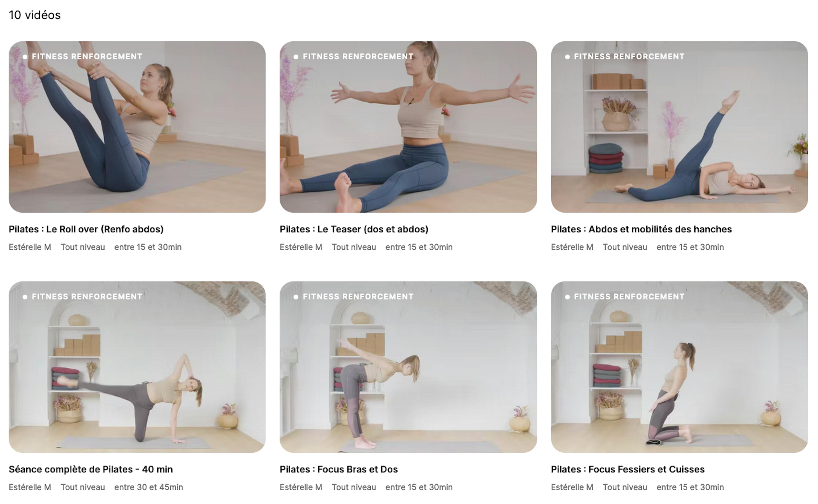Open the Roll over video thumbnail
Image resolution: width=818 pixels, height=504 pixels.
137,127
